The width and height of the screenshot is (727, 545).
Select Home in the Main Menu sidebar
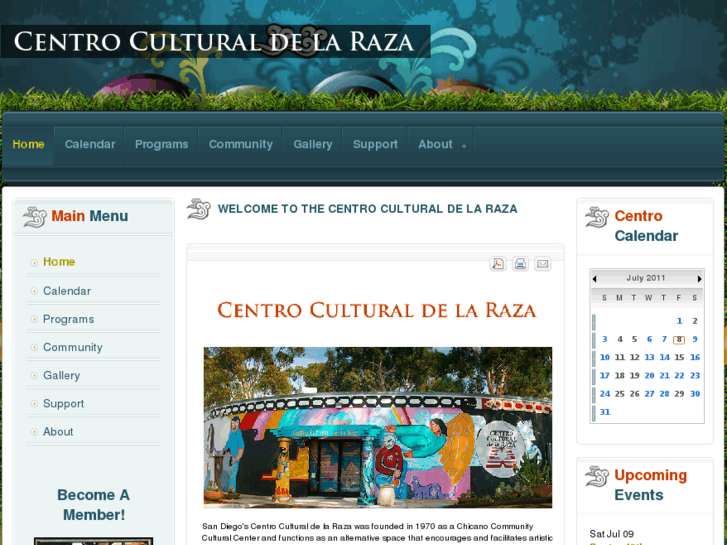coord(59,262)
